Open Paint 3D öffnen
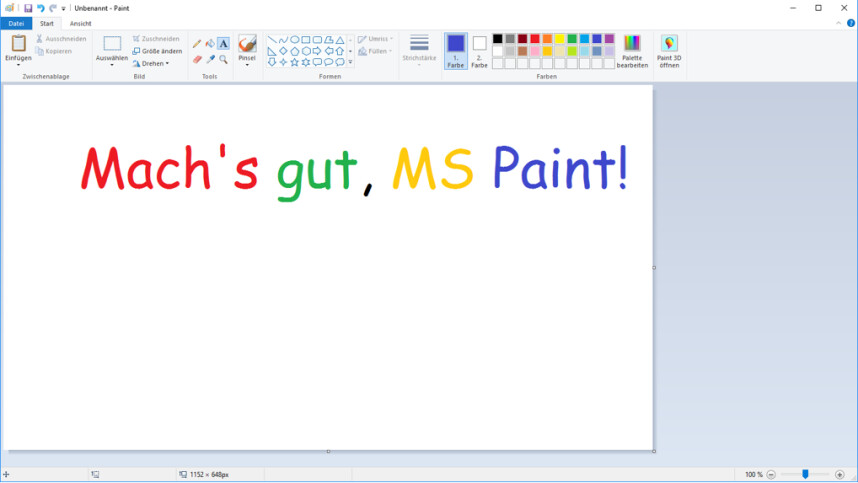 669,51
